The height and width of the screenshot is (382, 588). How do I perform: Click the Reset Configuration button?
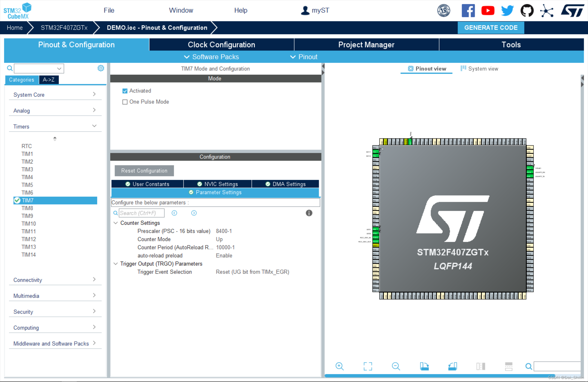point(144,171)
